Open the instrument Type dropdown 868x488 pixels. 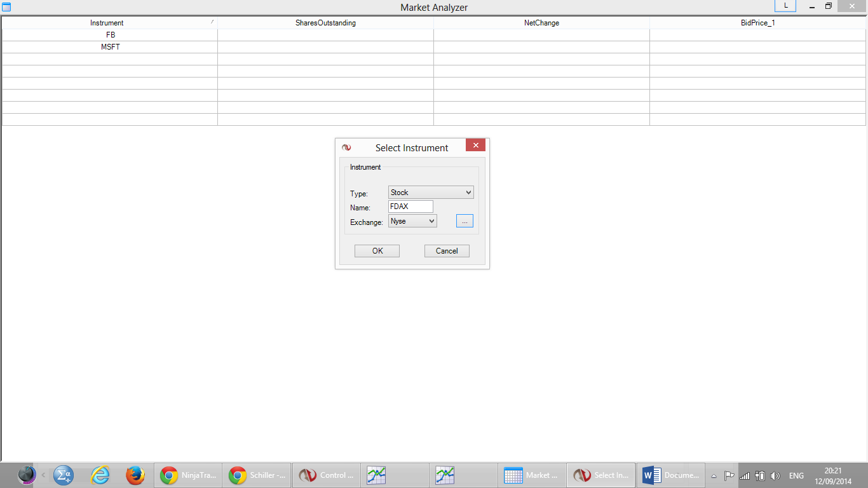point(431,192)
